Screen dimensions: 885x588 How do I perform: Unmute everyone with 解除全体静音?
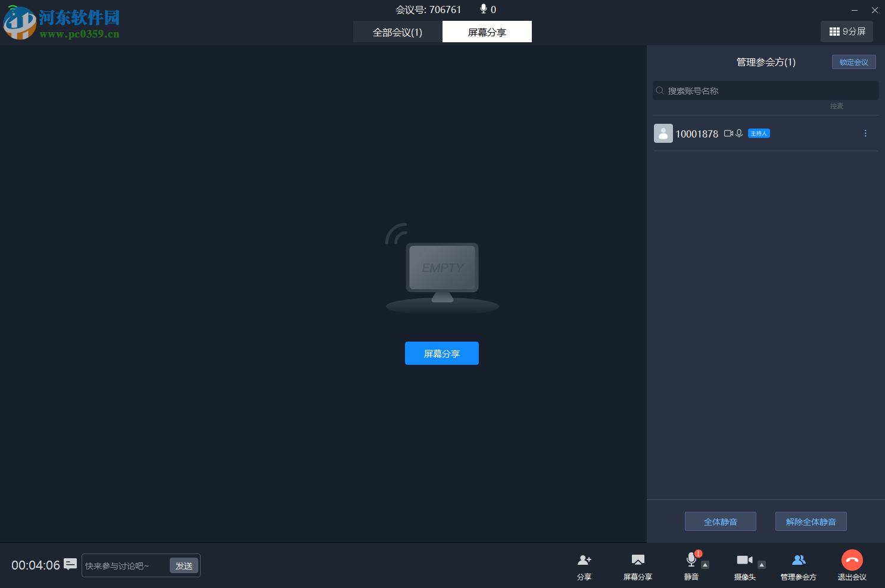[811, 521]
